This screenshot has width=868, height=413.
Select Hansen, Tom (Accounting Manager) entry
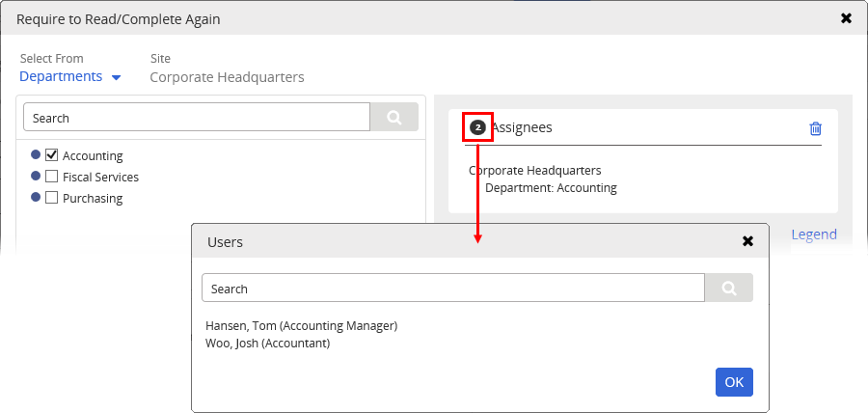[x=301, y=325]
